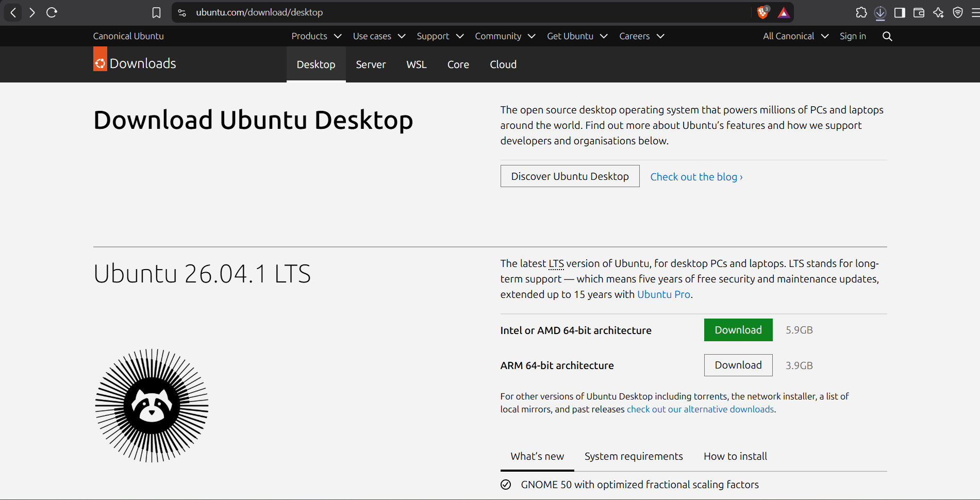Launch Leo AI assistant sparkle icon
The image size is (980, 500).
point(938,12)
